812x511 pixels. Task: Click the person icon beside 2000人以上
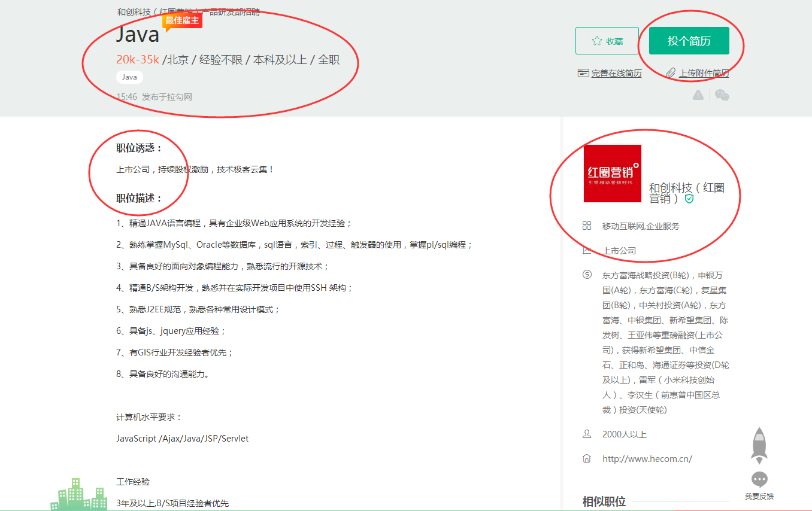point(587,434)
